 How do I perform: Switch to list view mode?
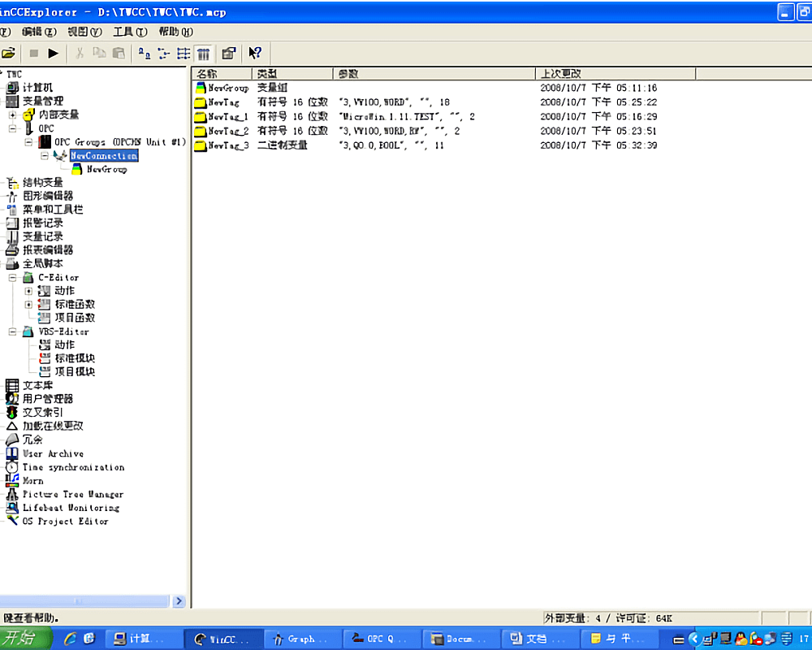pyautogui.click(x=184, y=54)
